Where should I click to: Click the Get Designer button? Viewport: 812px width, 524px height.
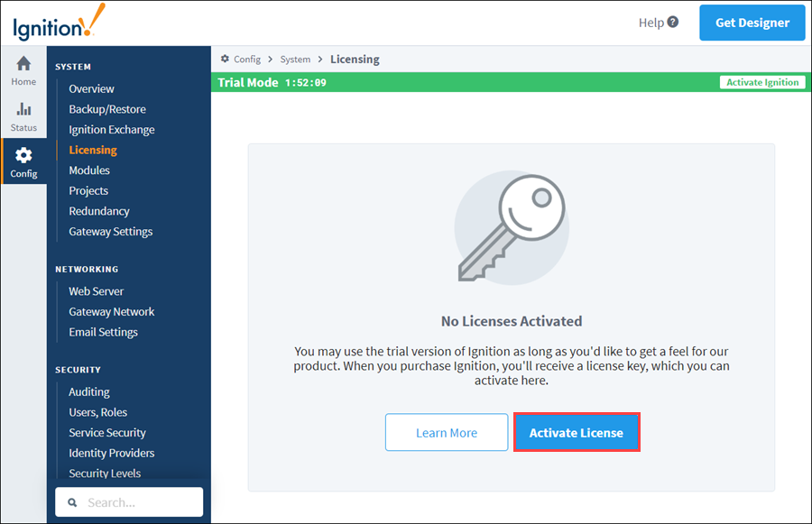(752, 23)
